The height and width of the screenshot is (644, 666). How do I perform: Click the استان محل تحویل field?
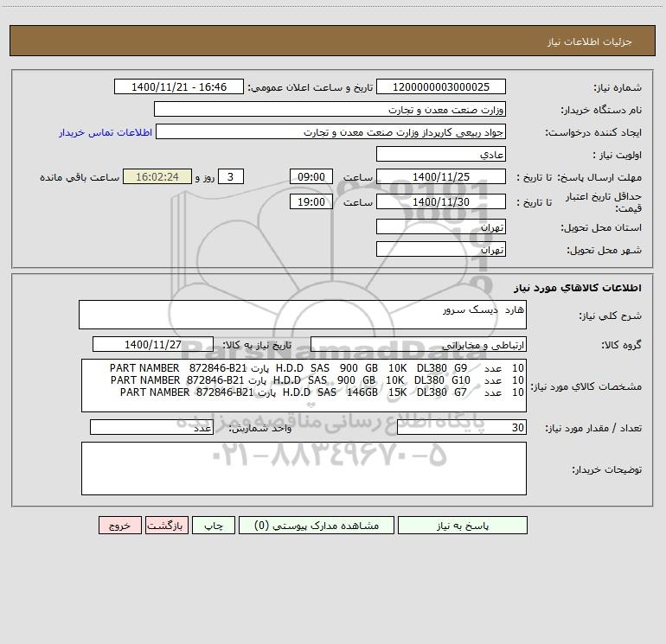coord(441,226)
